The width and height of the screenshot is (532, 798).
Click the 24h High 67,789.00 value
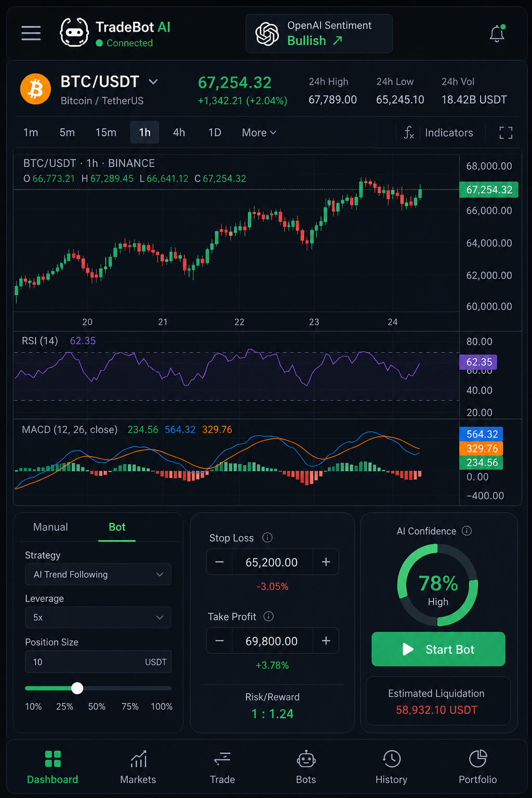click(332, 100)
